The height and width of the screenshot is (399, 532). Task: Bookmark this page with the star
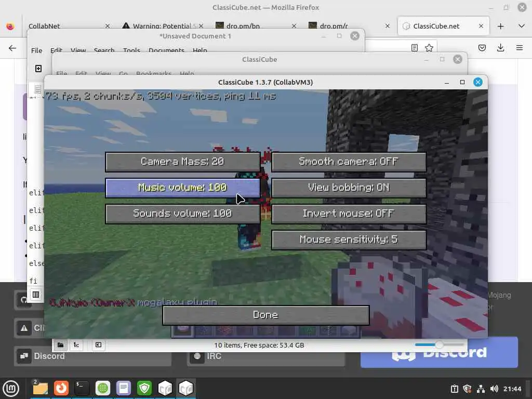tap(429, 48)
